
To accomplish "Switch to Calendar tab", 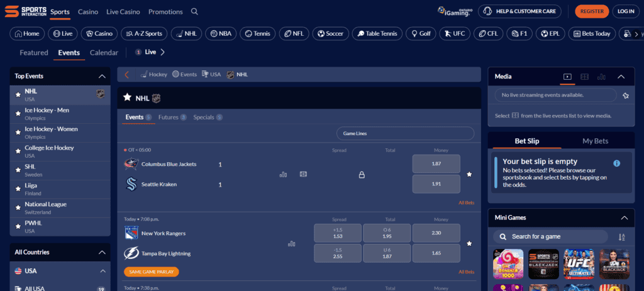I will tap(104, 53).
